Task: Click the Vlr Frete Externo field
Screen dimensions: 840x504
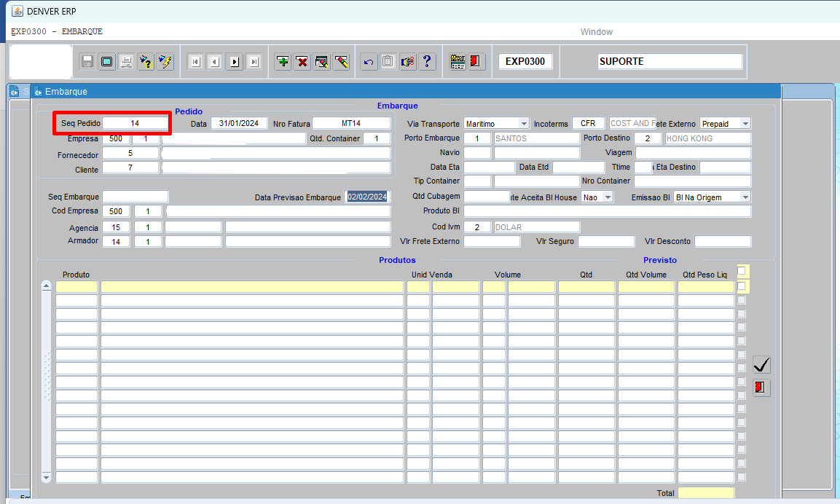Action: (x=492, y=242)
